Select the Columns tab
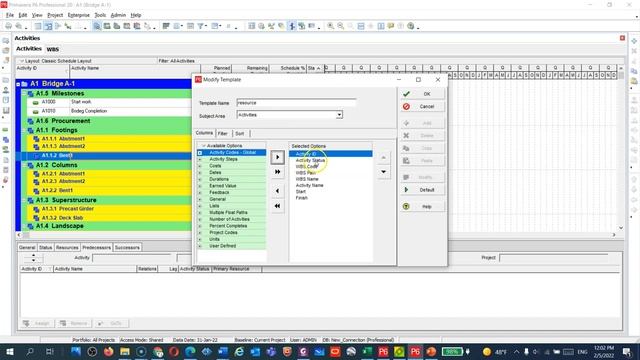 click(x=204, y=133)
